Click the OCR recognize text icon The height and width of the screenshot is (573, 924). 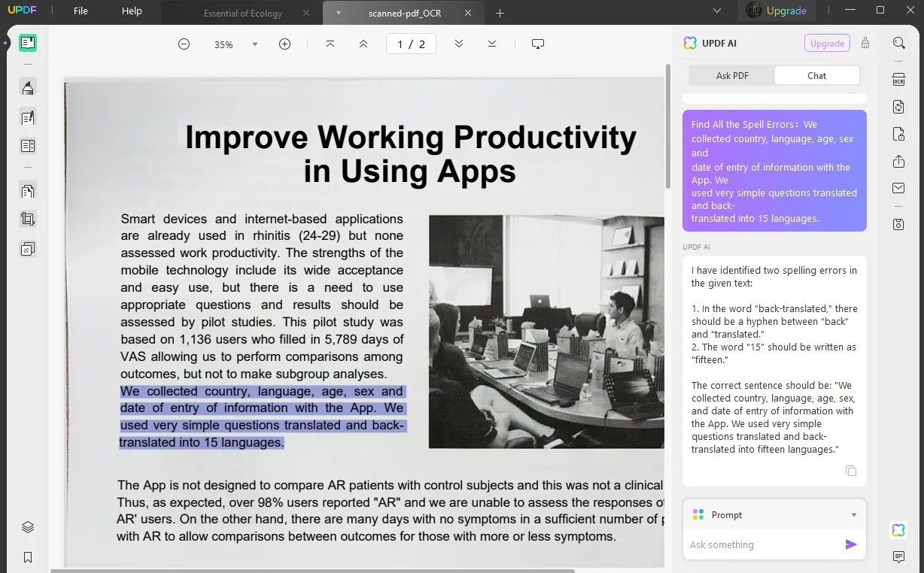pyautogui.click(x=898, y=80)
